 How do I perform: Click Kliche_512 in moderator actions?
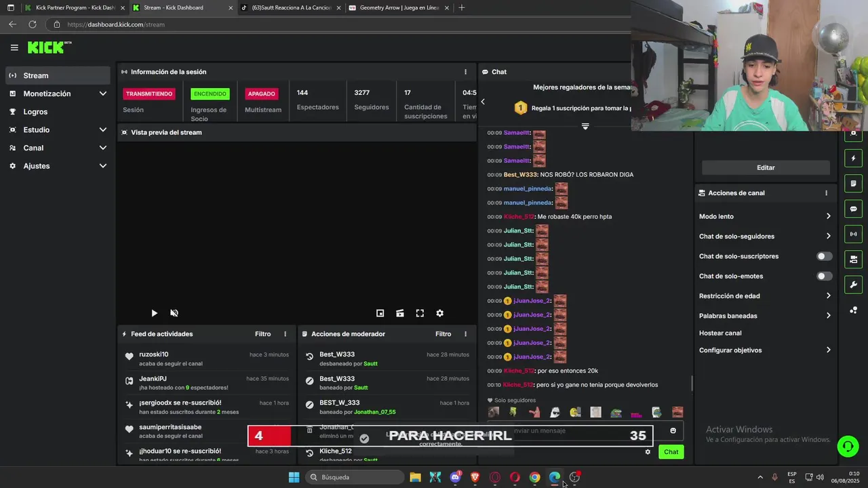click(x=336, y=451)
